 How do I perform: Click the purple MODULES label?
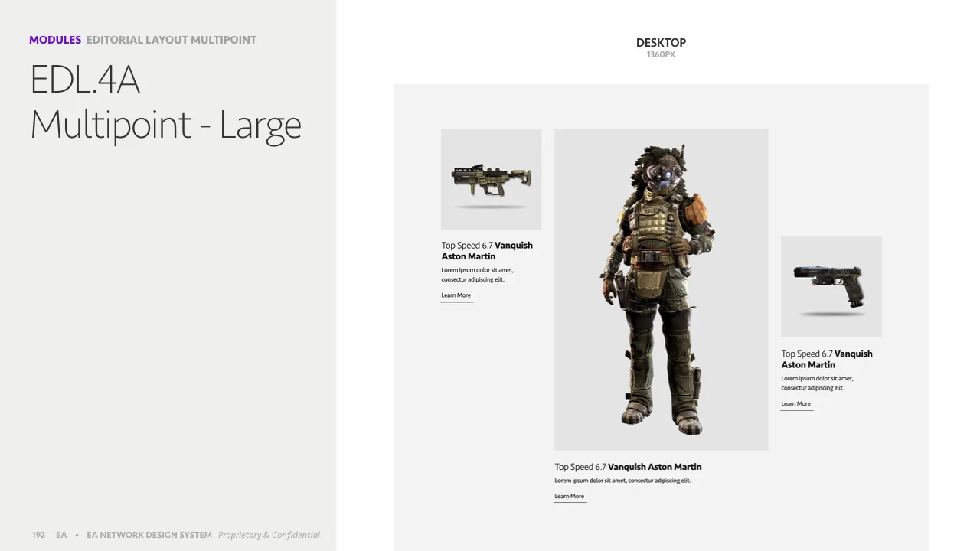coord(55,40)
